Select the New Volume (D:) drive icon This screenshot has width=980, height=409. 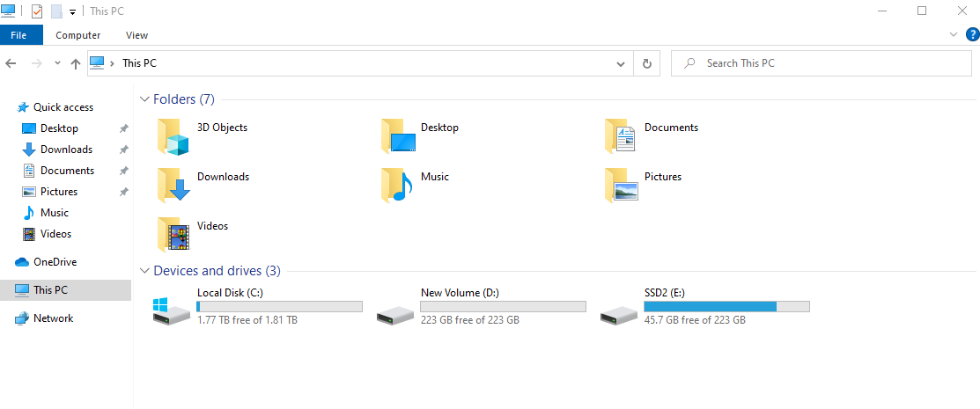[395, 315]
